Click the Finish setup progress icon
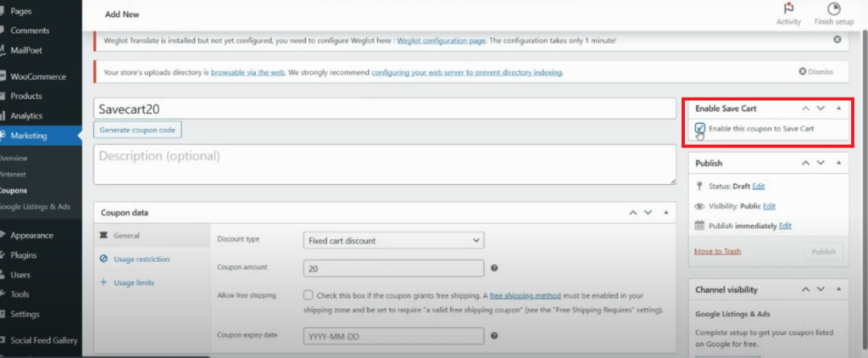Image resolution: width=868 pixels, height=358 pixels. point(833,9)
